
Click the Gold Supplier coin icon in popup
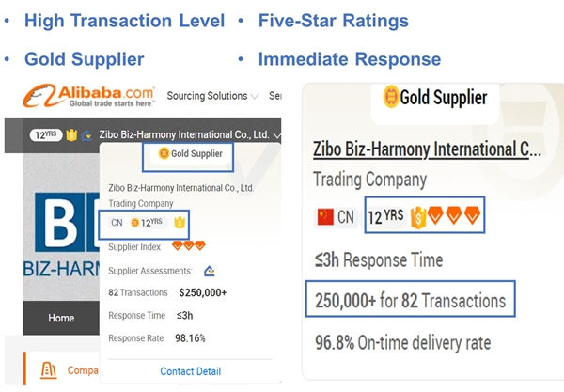tap(162, 153)
